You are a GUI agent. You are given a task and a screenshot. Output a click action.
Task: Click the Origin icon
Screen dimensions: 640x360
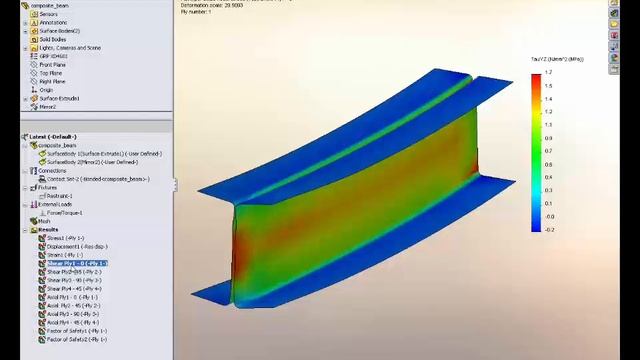pyautogui.click(x=34, y=90)
